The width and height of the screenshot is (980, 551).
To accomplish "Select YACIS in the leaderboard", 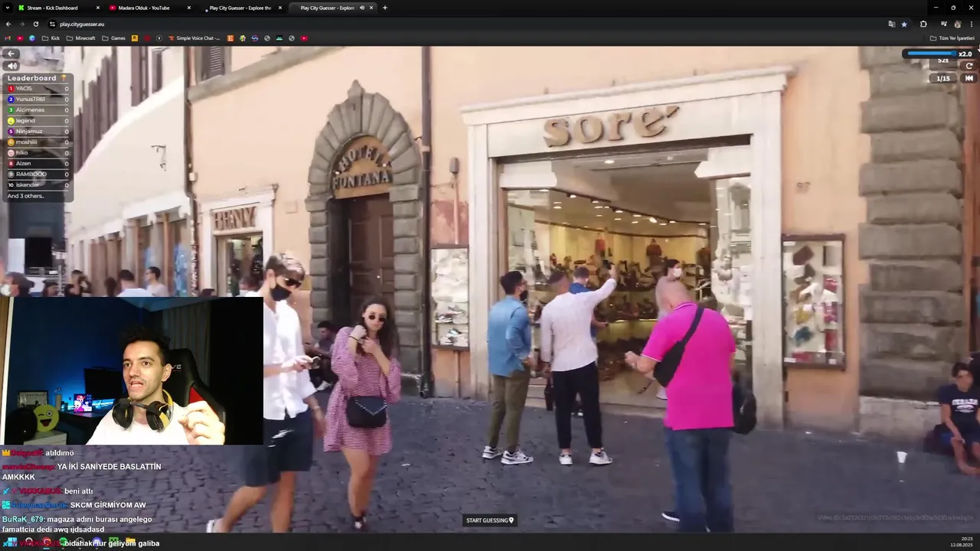I will 38,89.
